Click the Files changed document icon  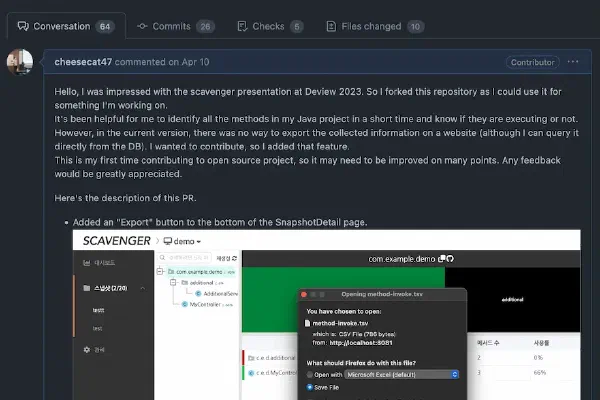[331, 26]
